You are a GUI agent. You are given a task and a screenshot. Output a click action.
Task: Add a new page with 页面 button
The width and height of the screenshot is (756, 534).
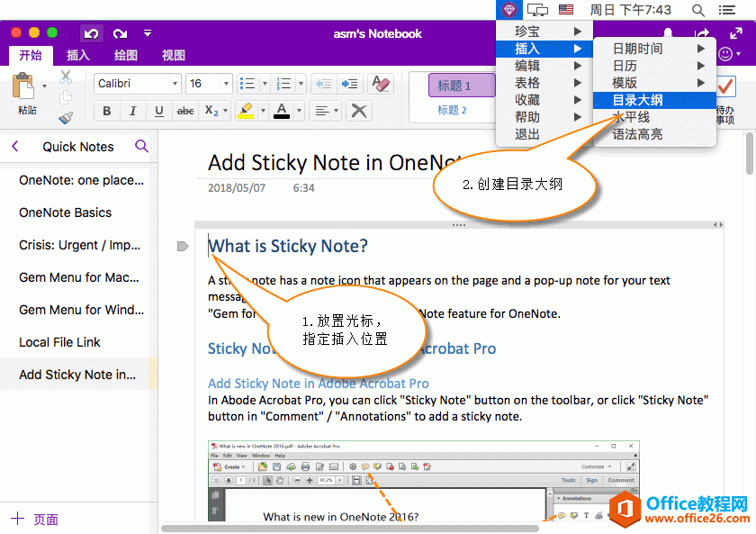(35, 519)
